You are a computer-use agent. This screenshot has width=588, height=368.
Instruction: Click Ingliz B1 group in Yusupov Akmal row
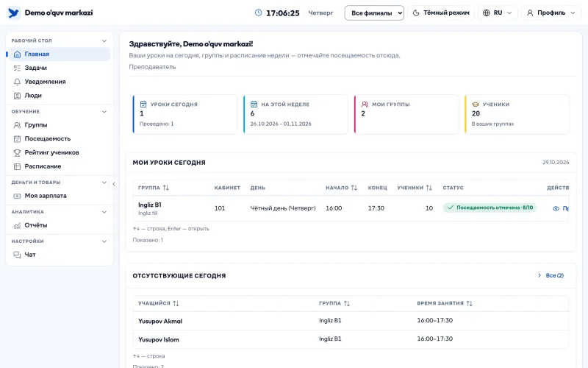coord(330,321)
